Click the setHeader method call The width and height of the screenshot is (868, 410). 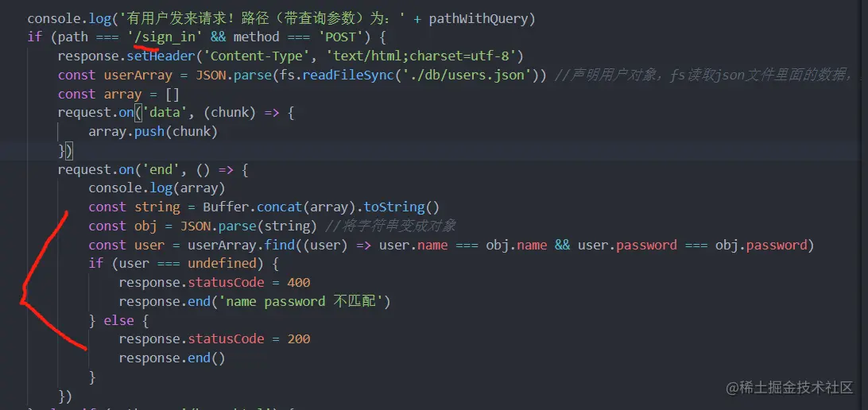point(161,56)
